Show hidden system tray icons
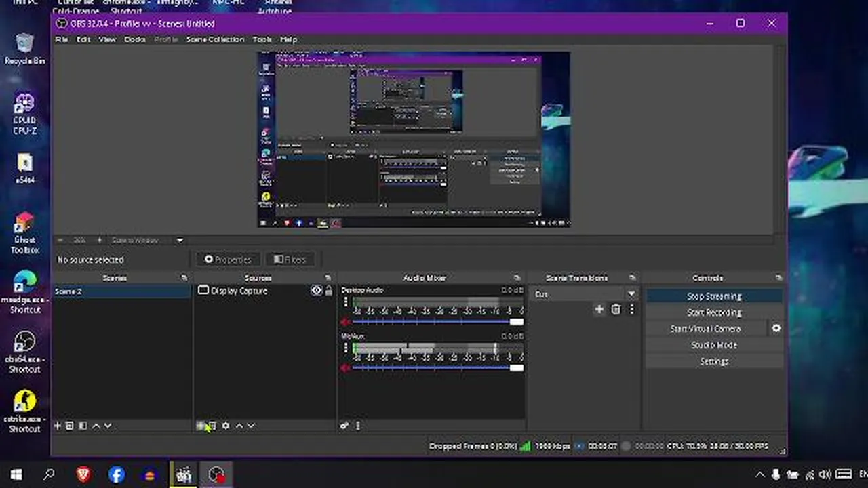This screenshot has height=488, width=868. click(x=759, y=475)
